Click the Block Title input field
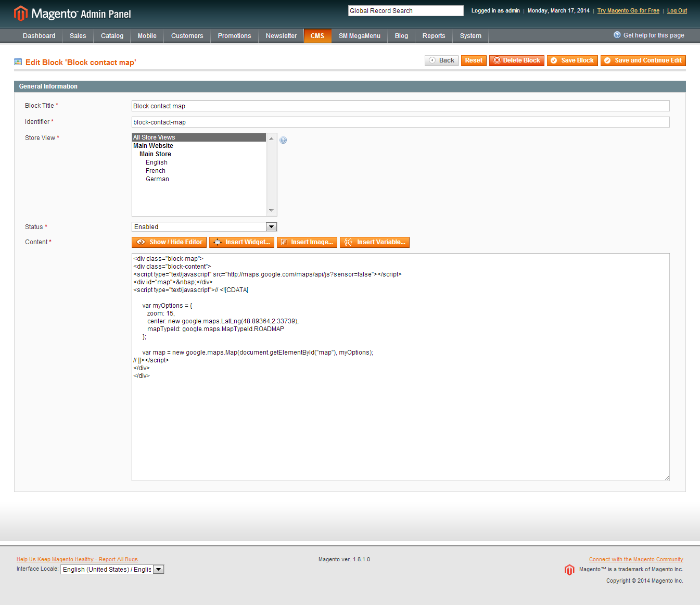The height and width of the screenshot is (605, 700). tap(401, 106)
